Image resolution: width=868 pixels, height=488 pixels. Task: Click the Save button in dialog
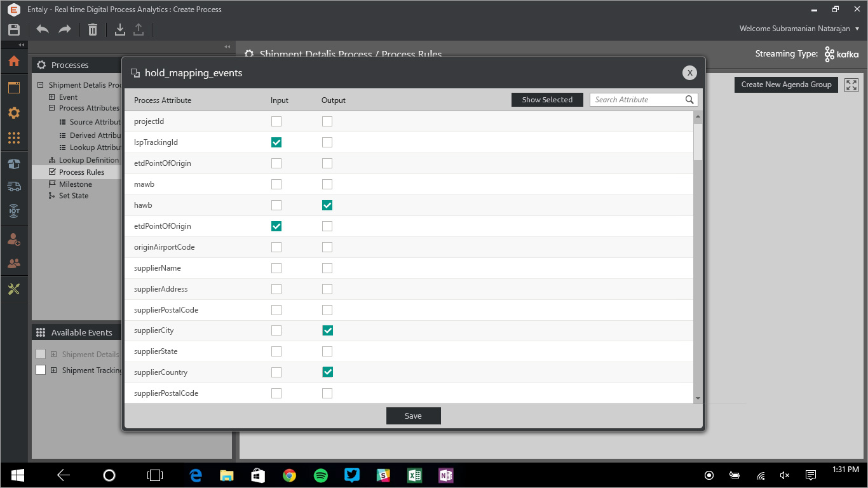413,416
